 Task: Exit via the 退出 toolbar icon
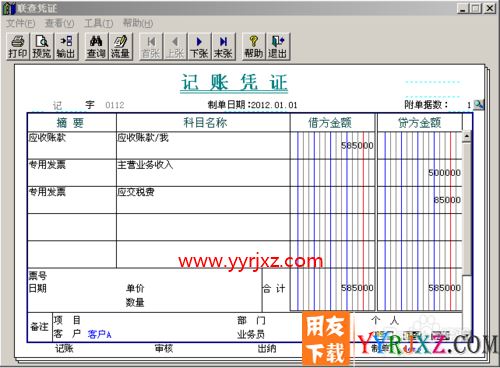[277, 46]
